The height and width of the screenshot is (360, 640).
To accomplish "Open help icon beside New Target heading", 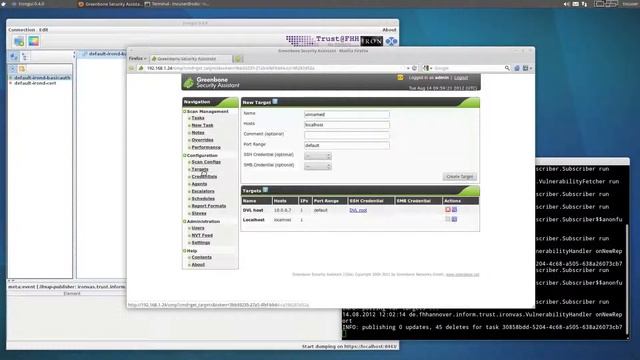I will pyautogui.click(x=275, y=102).
